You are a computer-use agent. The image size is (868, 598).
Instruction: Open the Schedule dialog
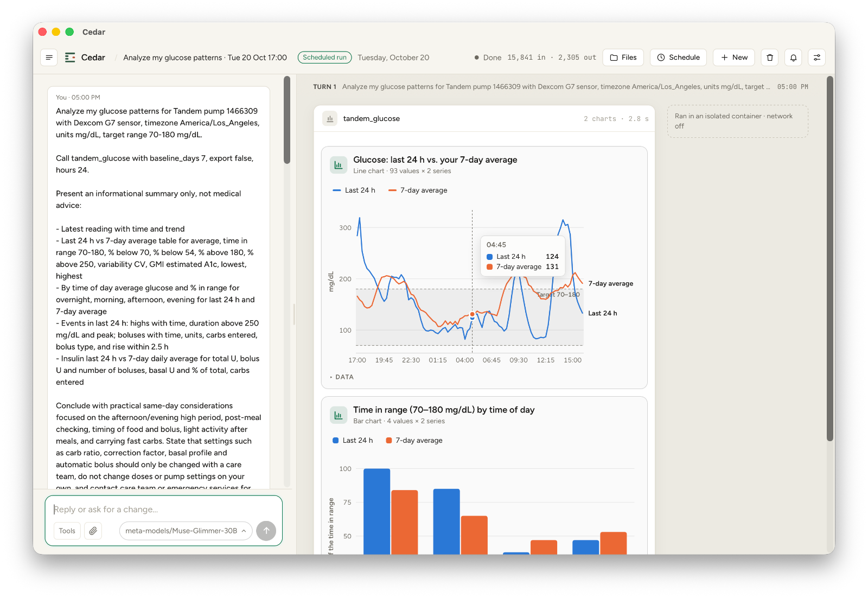click(678, 58)
